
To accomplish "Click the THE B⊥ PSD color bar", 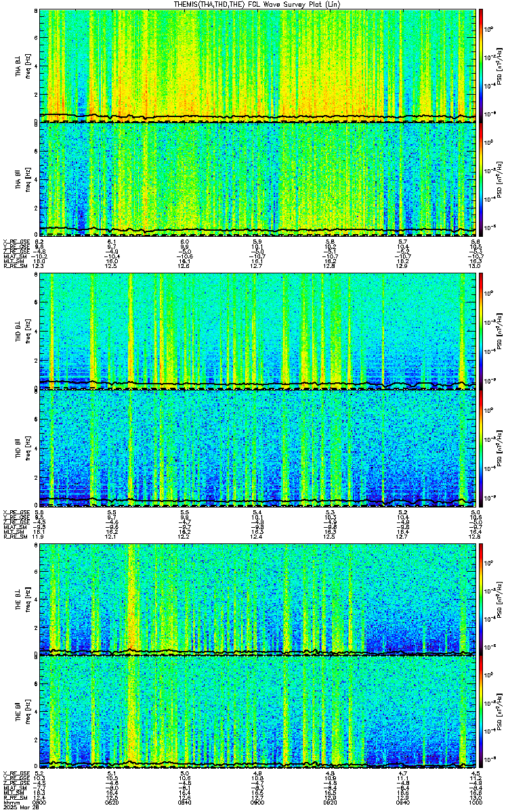I will pos(480,598).
